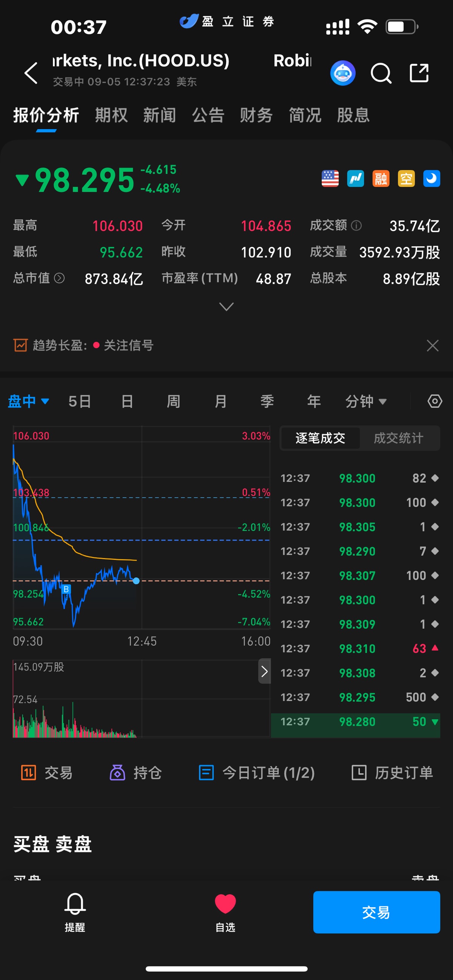The width and height of the screenshot is (453, 980).
Task: Tap the blue chart badge icon
Action: pos(356,178)
